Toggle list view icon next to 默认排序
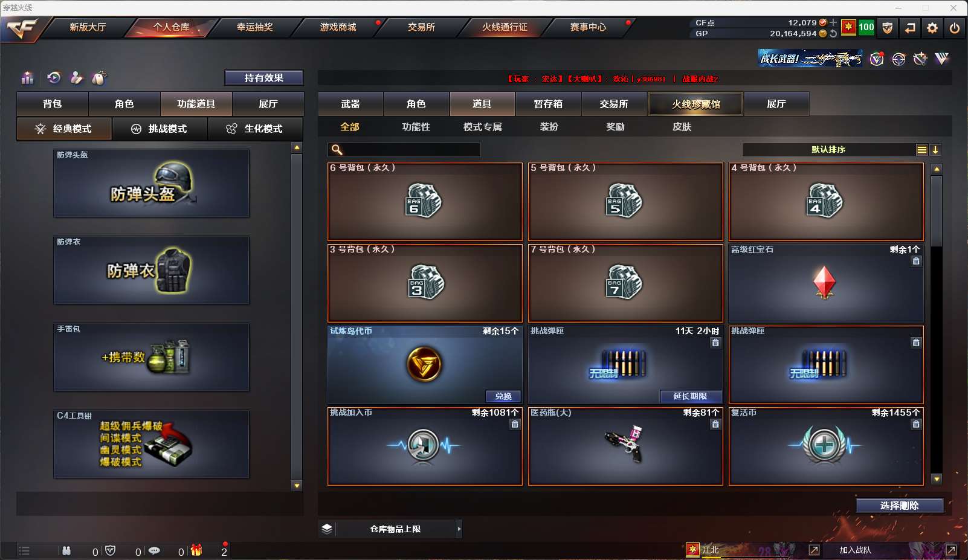Screen dimensions: 968x560 (x=922, y=150)
